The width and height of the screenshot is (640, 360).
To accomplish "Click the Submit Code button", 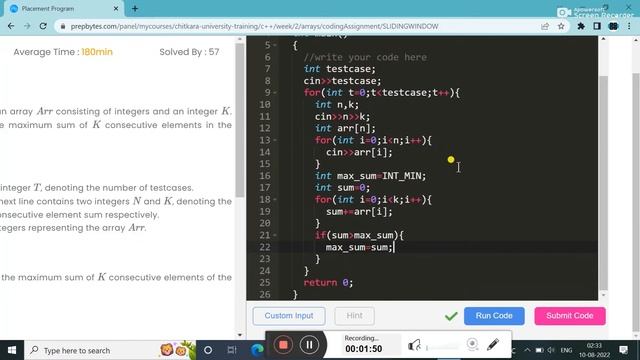I will click(570, 316).
